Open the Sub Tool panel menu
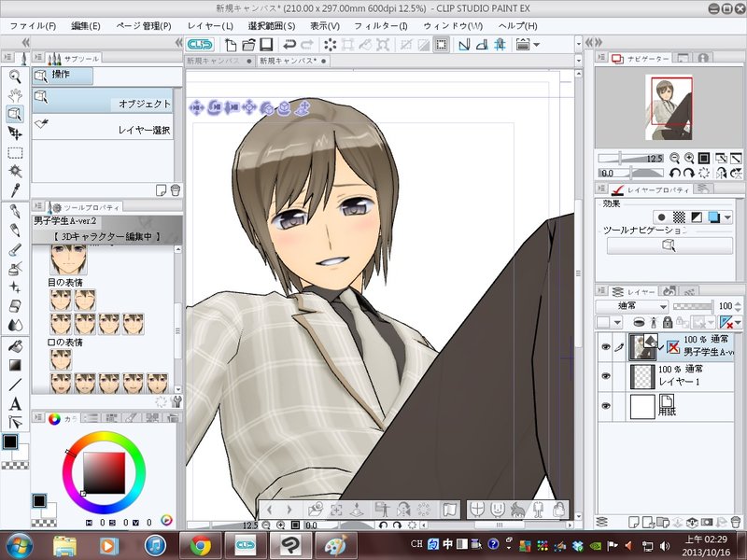The image size is (747, 560). click(38, 58)
